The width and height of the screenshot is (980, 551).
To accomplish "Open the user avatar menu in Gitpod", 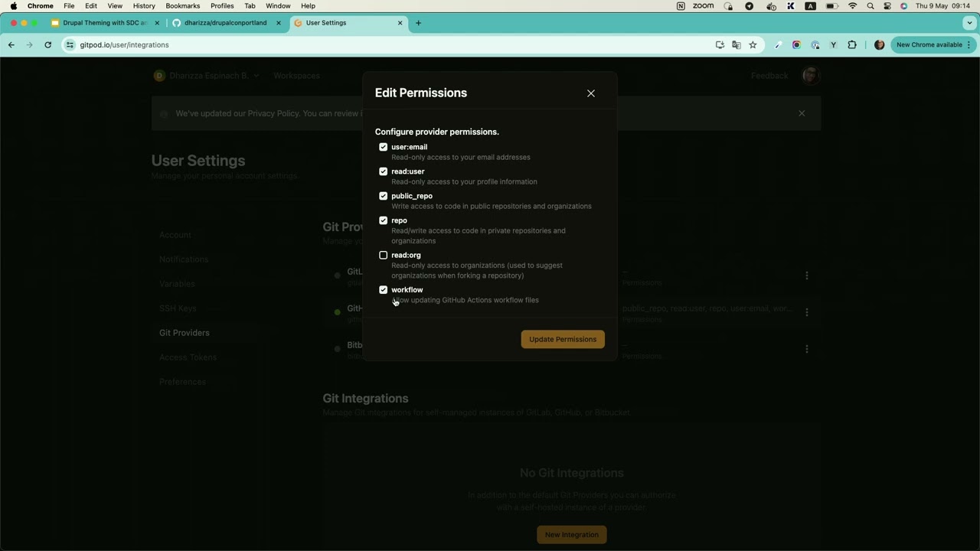I will click(x=811, y=75).
